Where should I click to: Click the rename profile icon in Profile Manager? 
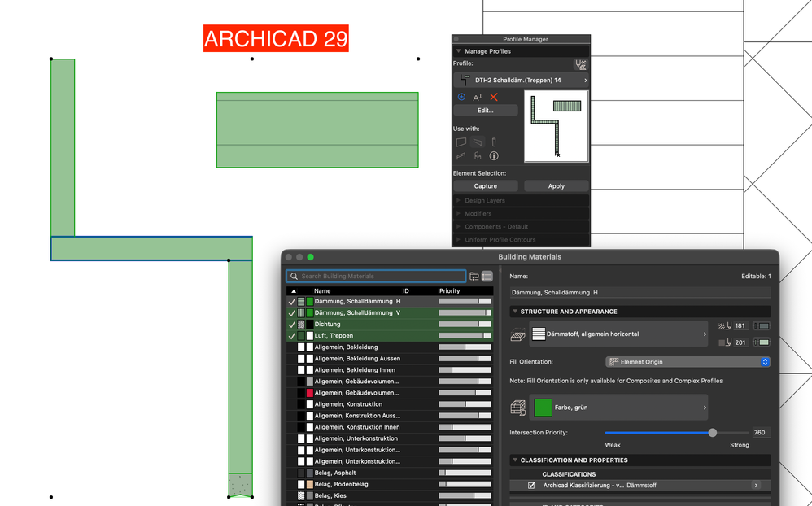(478, 97)
